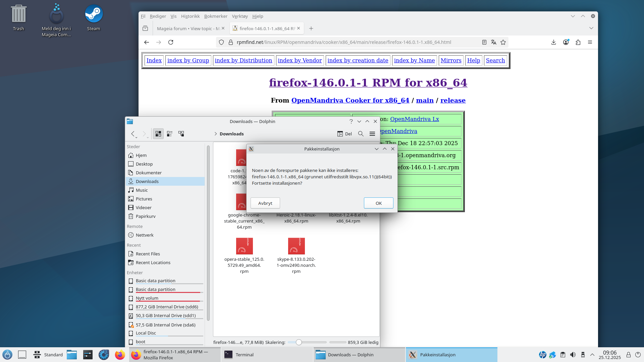Open the Bokmerker menu

coord(216,16)
